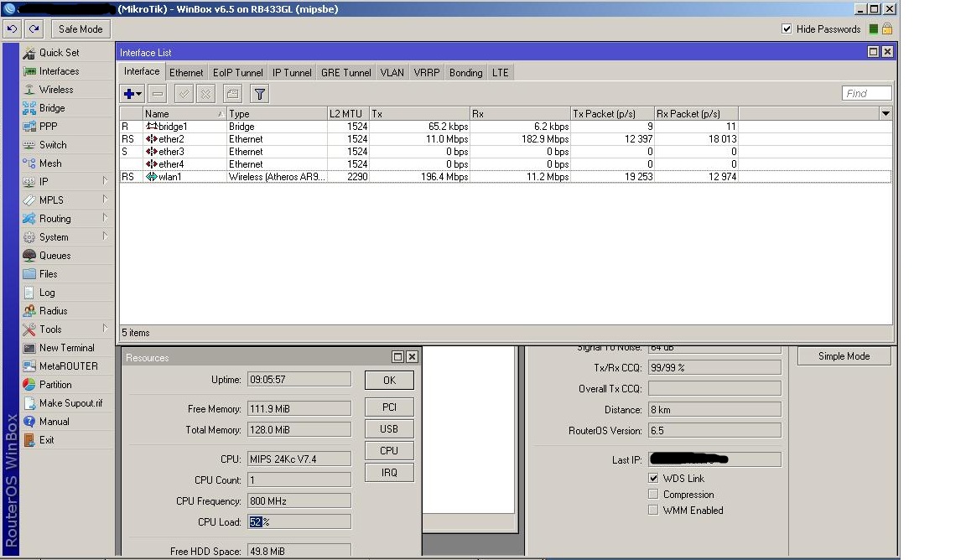This screenshot has width=966, height=560.
Task: Open the column chooser dropdown arrow
Action: coord(885,113)
